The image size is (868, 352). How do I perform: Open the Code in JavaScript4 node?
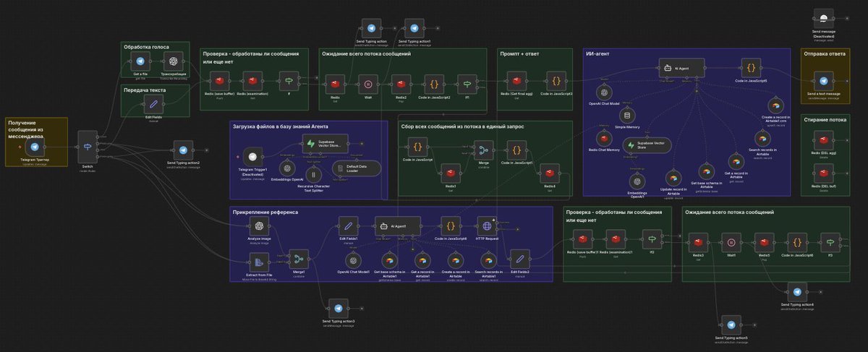pos(451,225)
